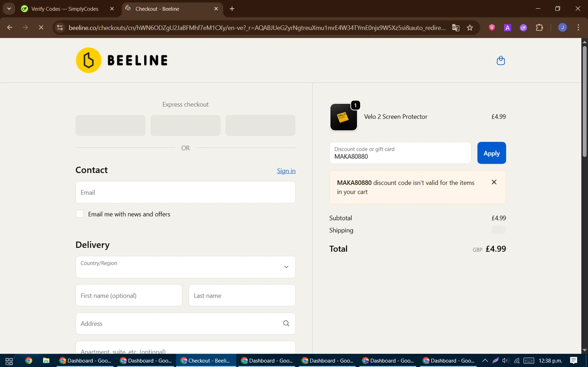Focus the discount code or gift card field
Screen dimensions: 588x367
point(400,153)
